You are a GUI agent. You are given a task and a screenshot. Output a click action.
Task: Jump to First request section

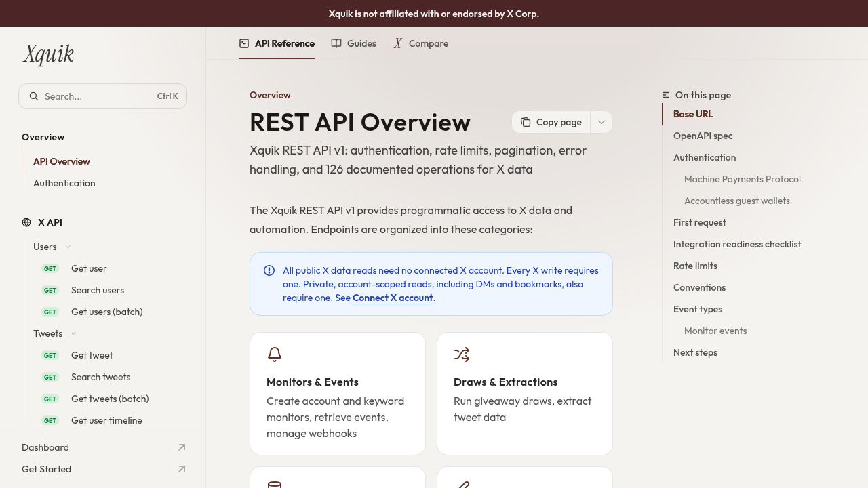click(x=700, y=222)
